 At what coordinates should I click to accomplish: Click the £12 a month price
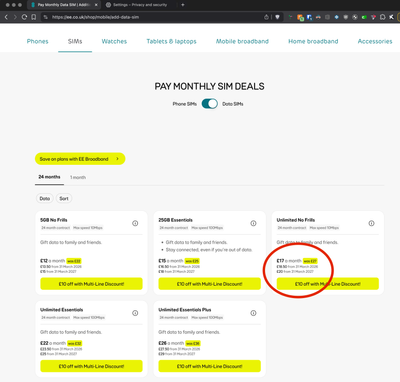coord(53,261)
